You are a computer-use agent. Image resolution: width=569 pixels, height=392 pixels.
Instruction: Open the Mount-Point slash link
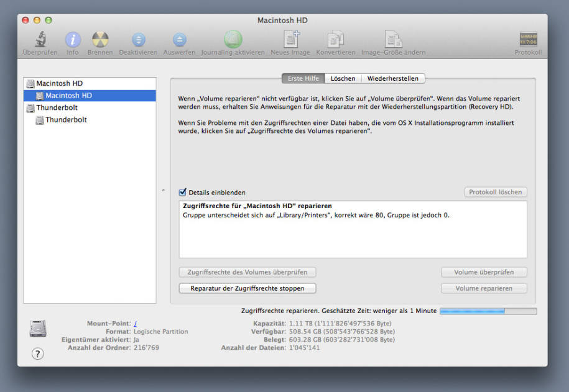tap(136, 324)
